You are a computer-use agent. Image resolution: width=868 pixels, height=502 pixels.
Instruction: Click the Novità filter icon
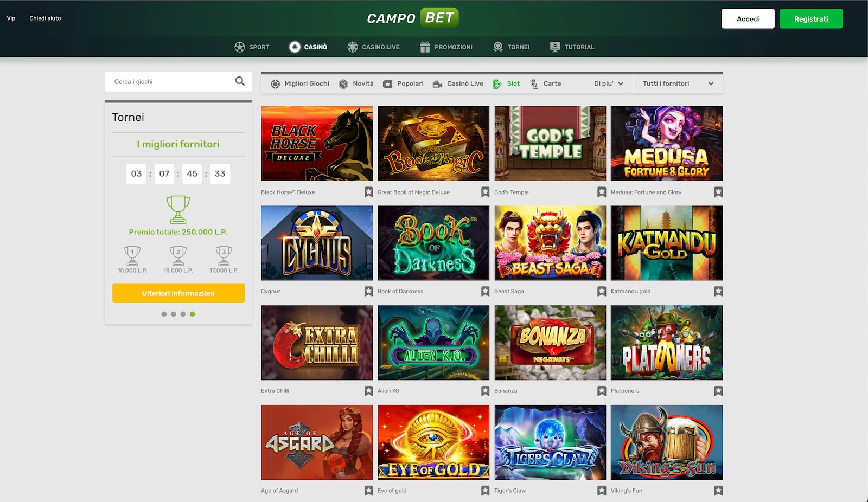pyautogui.click(x=344, y=83)
